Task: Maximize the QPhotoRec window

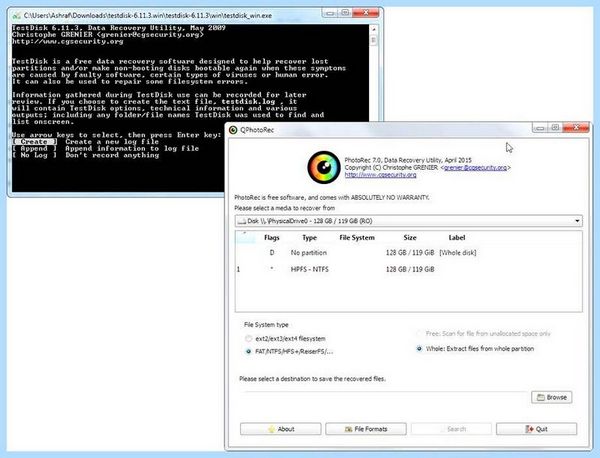Action: click(x=555, y=128)
